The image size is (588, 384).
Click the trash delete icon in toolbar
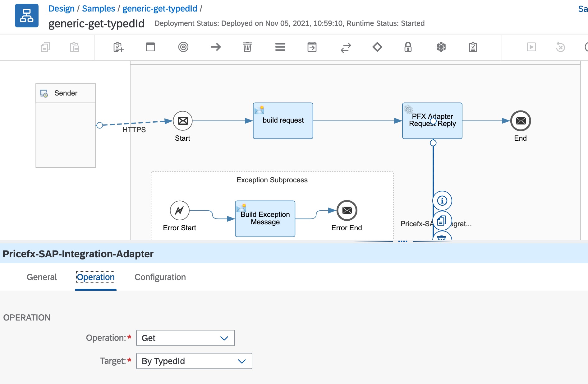pos(247,47)
